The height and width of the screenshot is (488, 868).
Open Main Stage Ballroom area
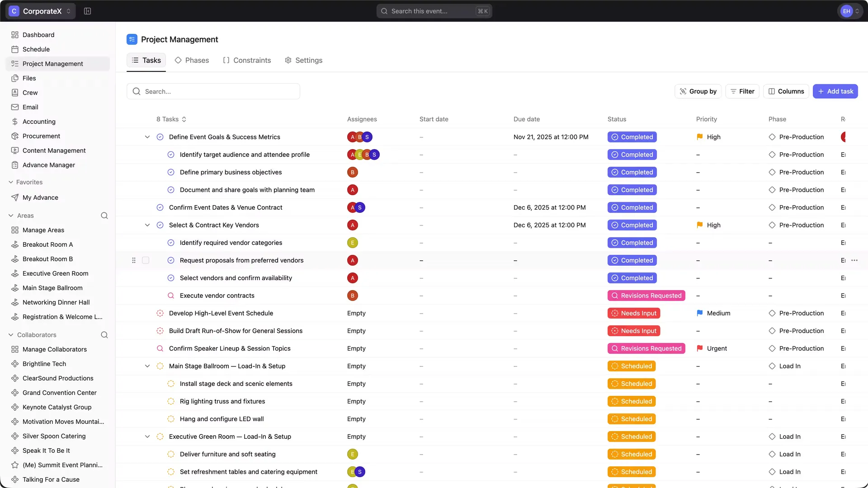pyautogui.click(x=58, y=288)
